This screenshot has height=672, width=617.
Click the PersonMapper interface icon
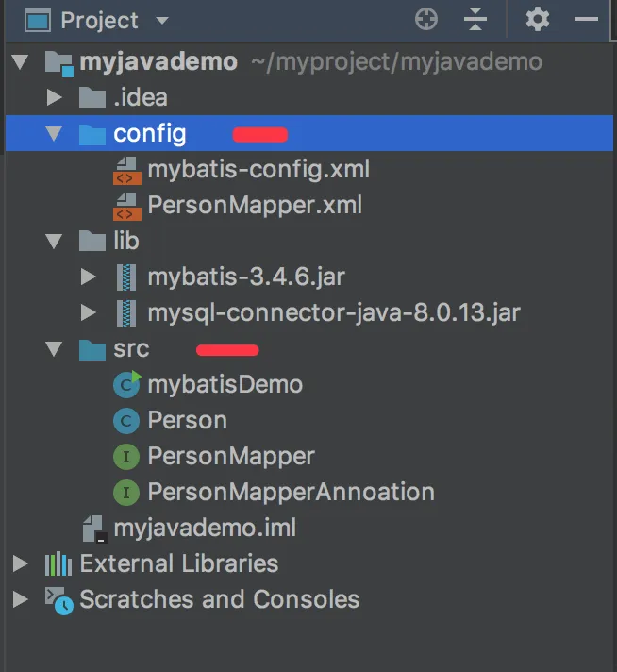tap(125, 457)
